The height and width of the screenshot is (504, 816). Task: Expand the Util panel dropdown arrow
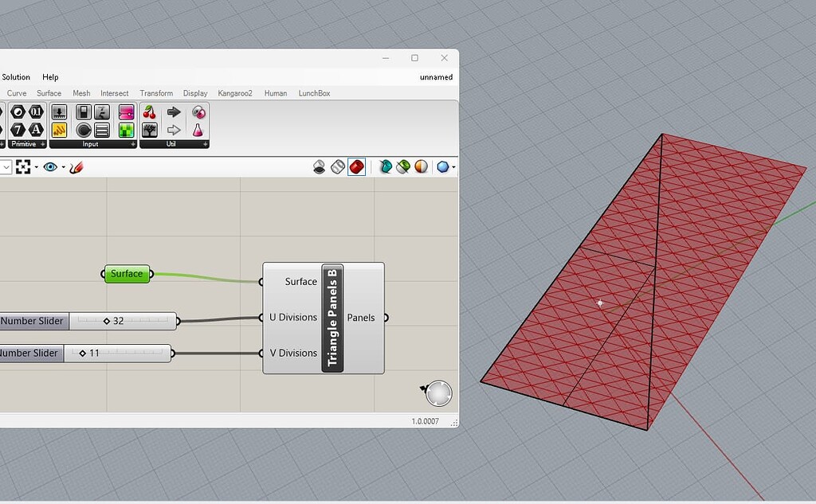(x=206, y=143)
